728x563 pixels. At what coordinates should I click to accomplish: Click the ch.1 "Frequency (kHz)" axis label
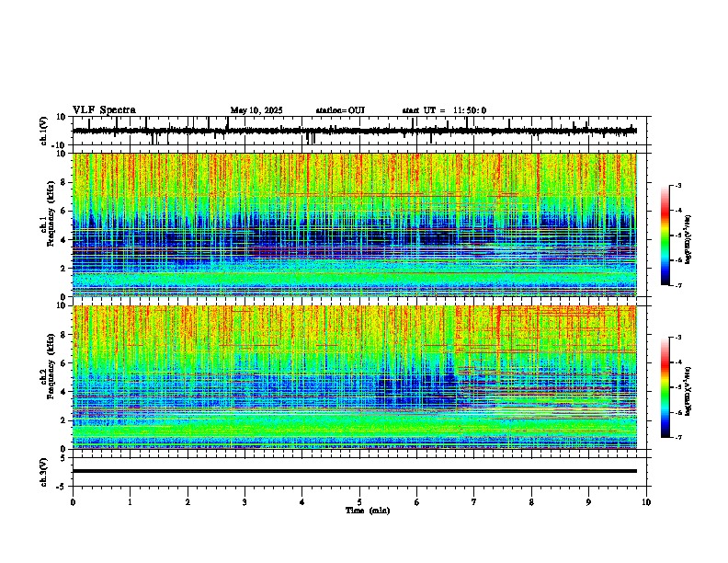51,214
